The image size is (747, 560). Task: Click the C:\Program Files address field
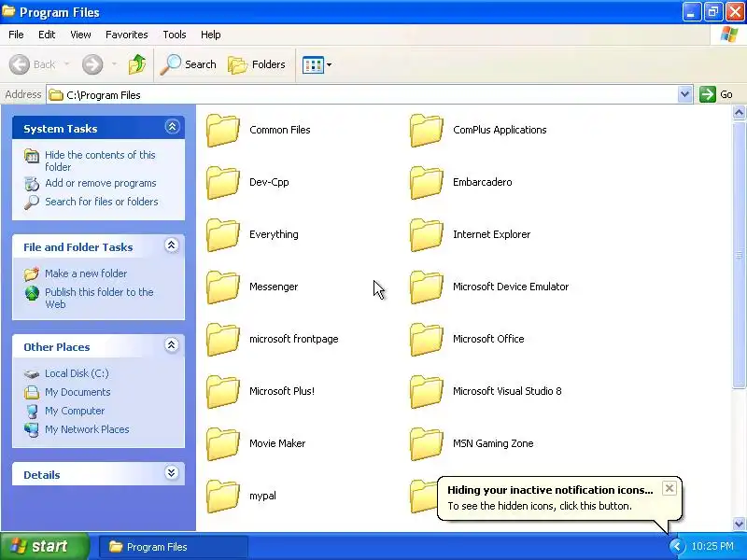362,95
